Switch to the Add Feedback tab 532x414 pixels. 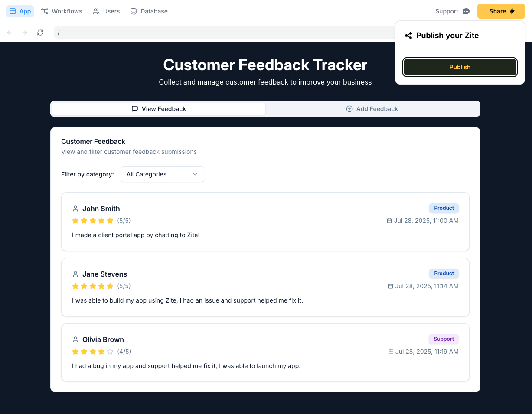(372, 109)
